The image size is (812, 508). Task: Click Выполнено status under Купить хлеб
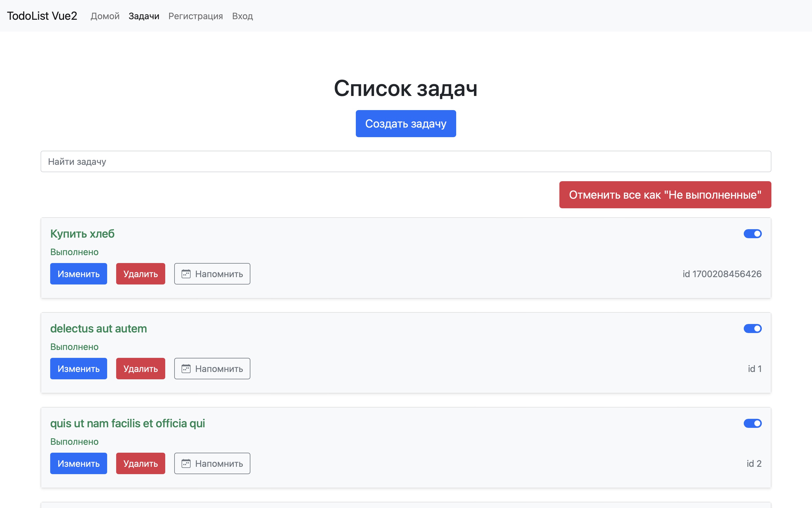pyautogui.click(x=74, y=252)
